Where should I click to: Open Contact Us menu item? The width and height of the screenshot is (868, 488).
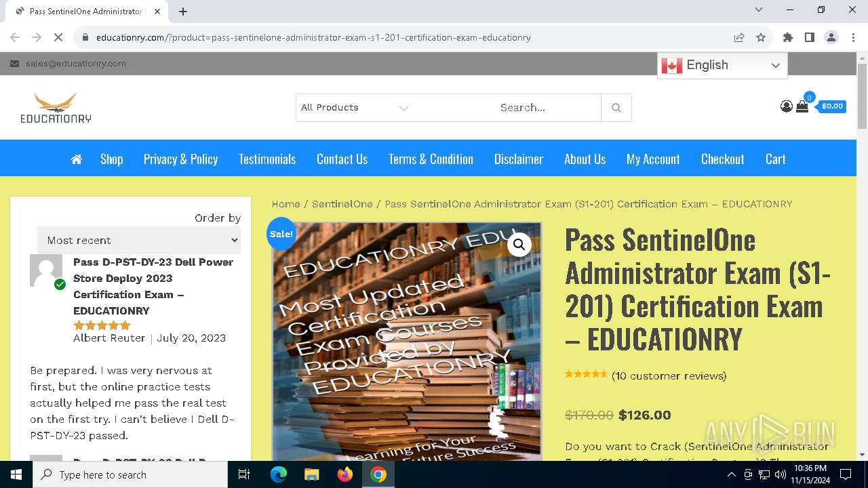pyautogui.click(x=342, y=159)
